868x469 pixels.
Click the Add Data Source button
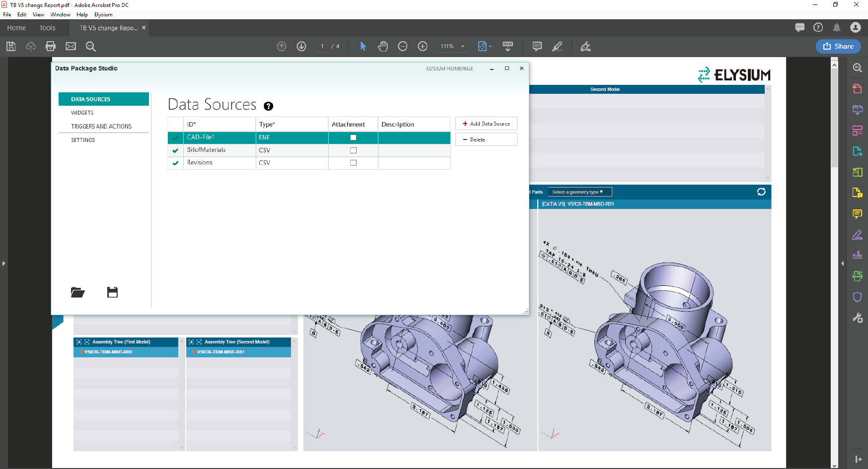tap(486, 124)
